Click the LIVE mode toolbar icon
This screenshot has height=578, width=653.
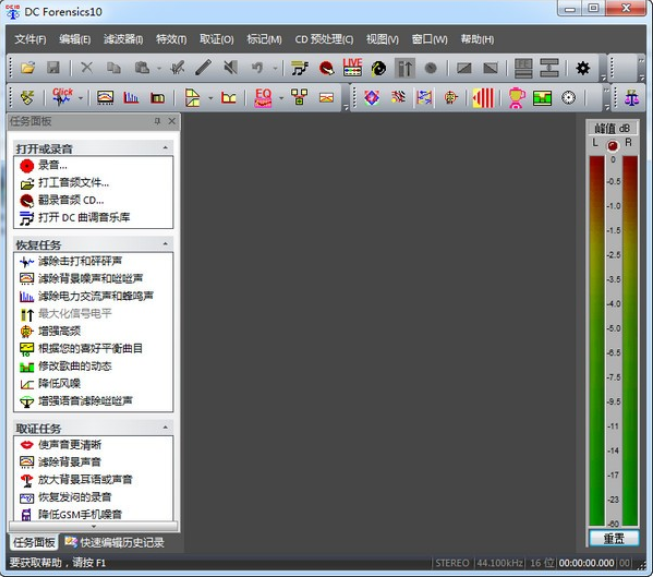tap(352, 68)
